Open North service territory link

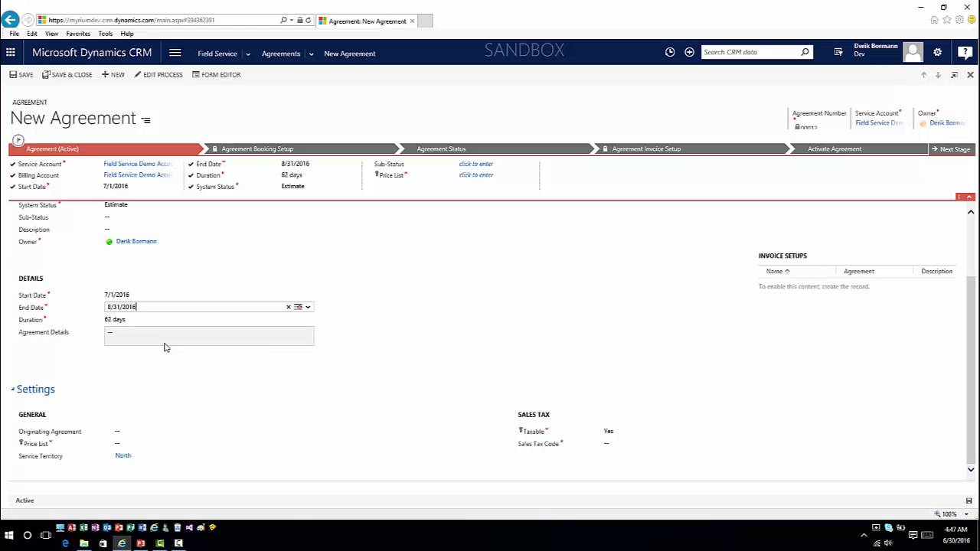tap(122, 455)
